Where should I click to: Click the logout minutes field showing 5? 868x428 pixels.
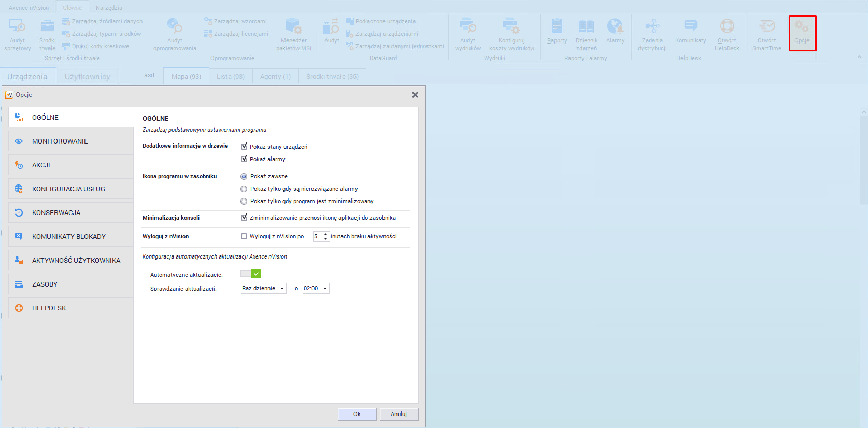click(318, 236)
